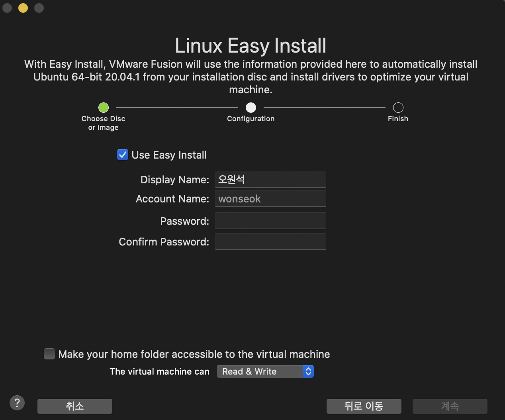Continue with the 계속 button
The width and height of the screenshot is (505, 420).
click(450, 406)
